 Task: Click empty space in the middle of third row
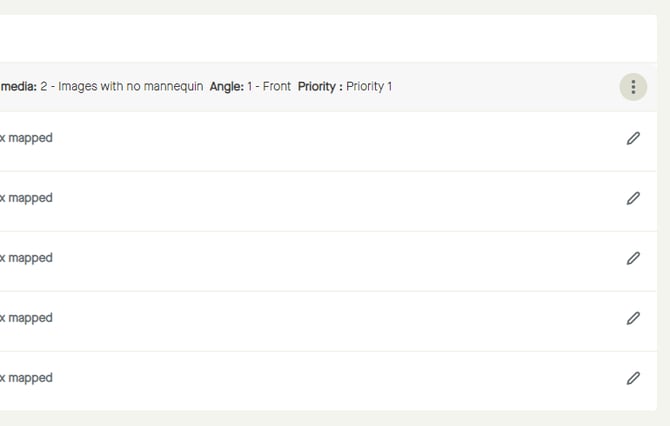330,258
